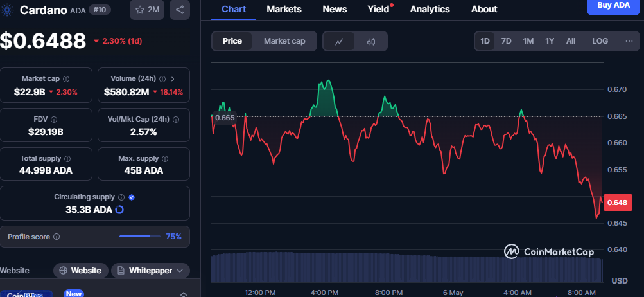
Task: Click the New badge
Action: point(74,294)
